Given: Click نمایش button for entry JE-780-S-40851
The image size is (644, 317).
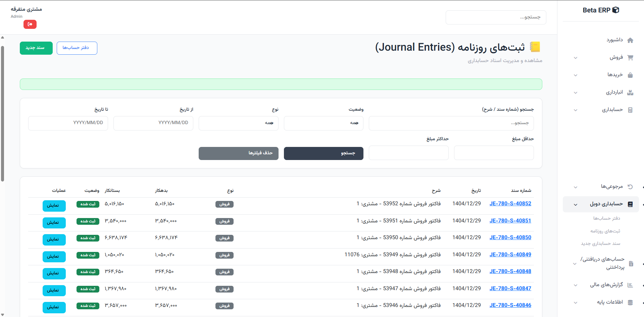Looking at the screenshot, I should (x=54, y=223).
